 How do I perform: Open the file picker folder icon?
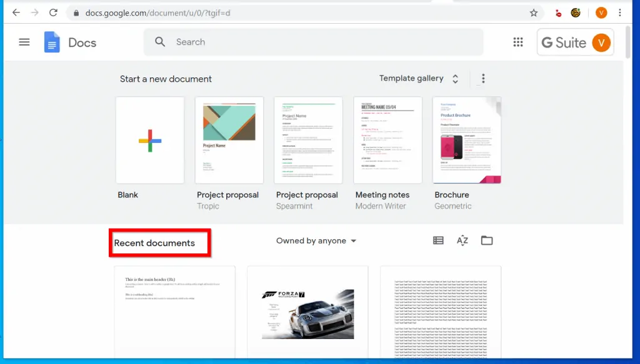487,240
